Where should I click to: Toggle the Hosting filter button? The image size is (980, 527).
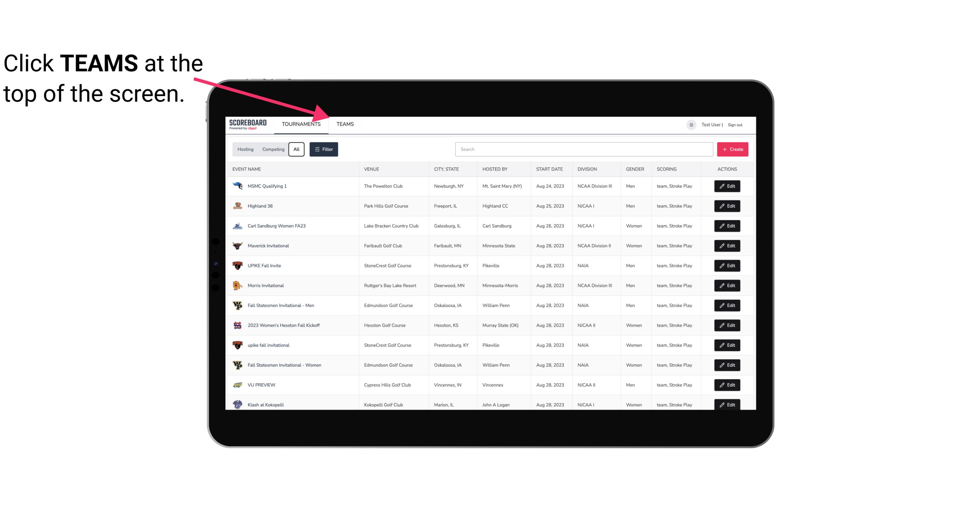coord(245,149)
